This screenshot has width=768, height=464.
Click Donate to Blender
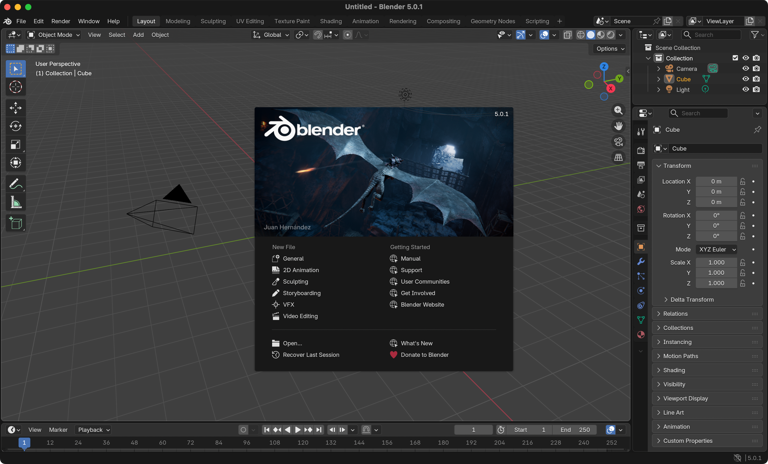(419, 355)
